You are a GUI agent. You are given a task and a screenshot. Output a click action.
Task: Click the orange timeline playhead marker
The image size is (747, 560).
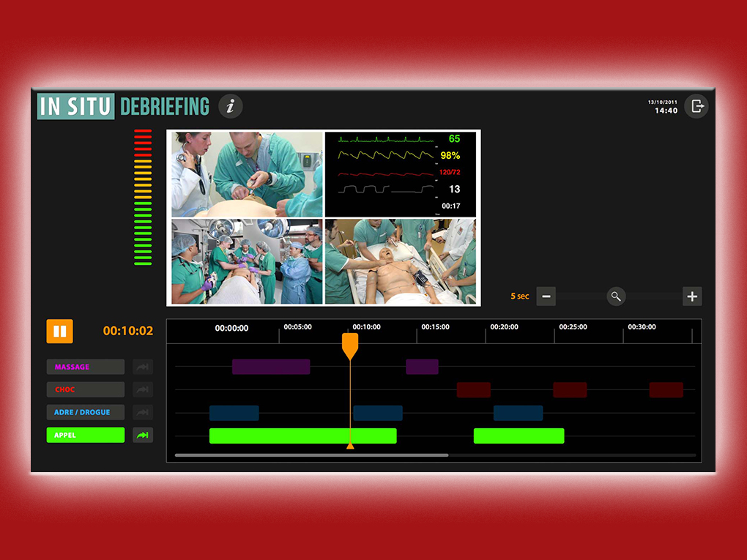click(x=350, y=346)
